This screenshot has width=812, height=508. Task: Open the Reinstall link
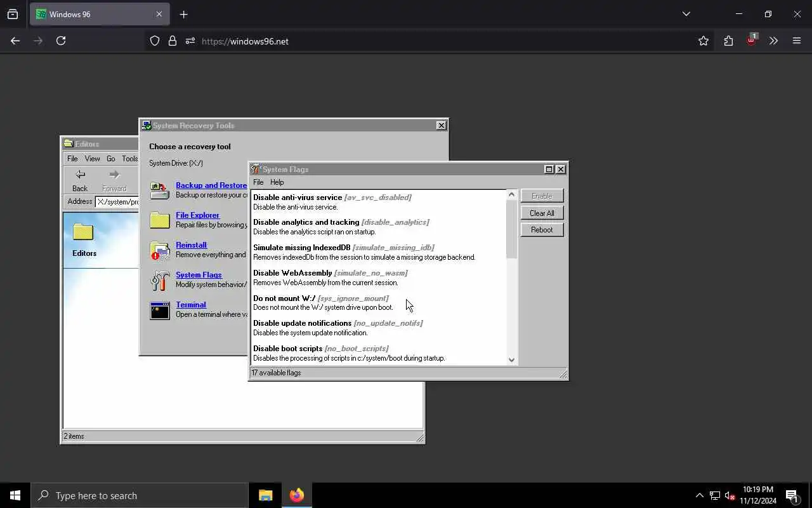191,245
